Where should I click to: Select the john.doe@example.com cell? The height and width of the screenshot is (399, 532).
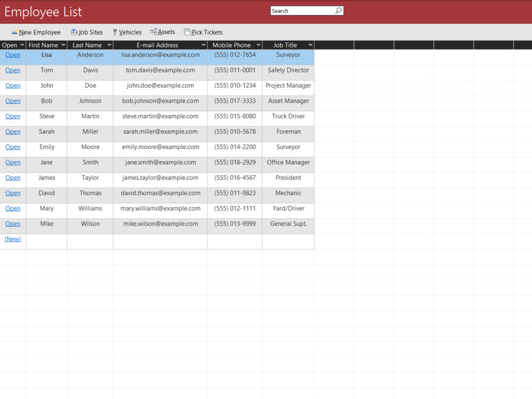160,88
